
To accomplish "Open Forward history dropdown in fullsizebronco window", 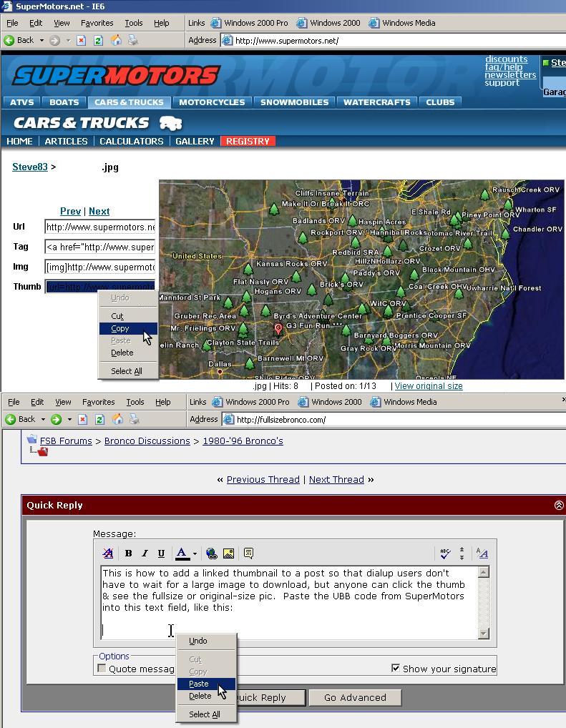I will (69, 419).
